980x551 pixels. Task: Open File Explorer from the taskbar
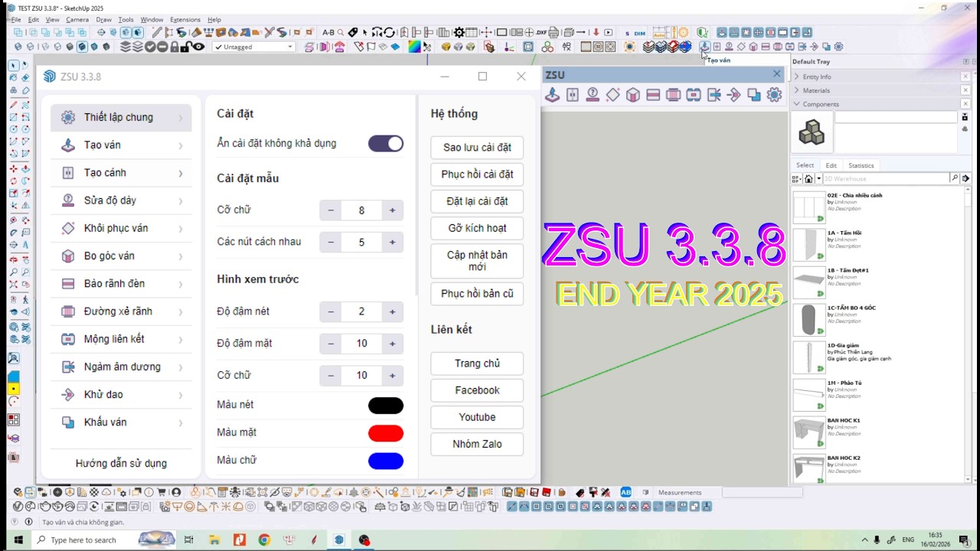[214, 540]
